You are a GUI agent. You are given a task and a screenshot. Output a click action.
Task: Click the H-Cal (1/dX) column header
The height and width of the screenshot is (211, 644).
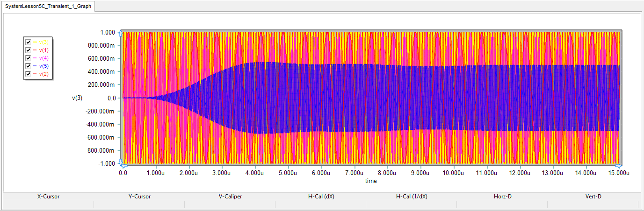click(x=411, y=197)
